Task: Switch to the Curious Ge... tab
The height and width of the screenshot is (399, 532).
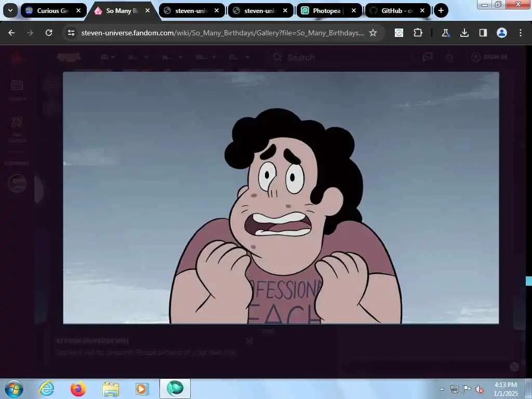Action: (52, 10)
